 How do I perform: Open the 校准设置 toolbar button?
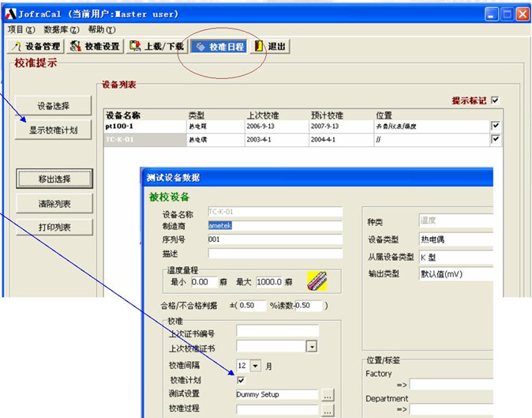tap(96, 46)
